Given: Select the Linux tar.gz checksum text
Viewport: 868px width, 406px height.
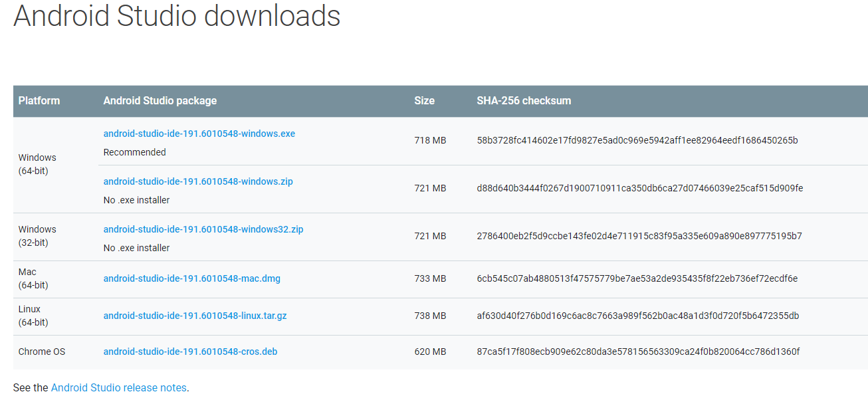Looking at the screenshot, I should (637, 316).
